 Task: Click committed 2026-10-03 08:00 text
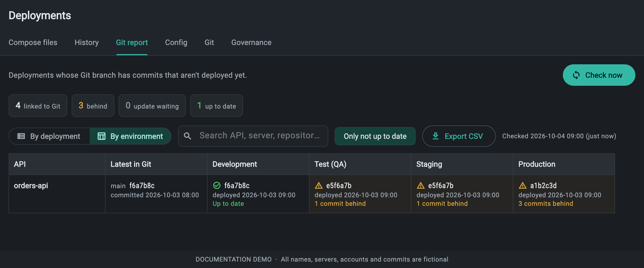[155, 195]
